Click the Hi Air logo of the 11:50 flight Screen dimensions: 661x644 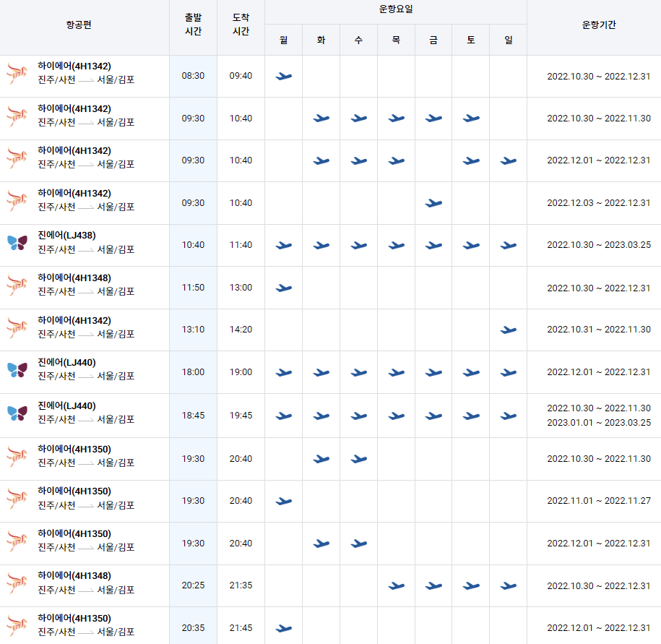[x=17, y=285]
